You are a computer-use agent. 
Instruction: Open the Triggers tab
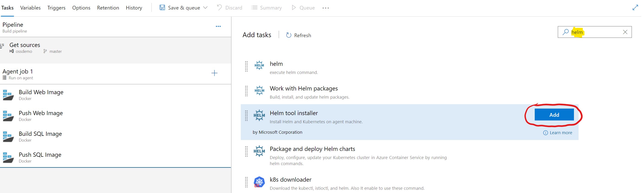[56, 8]
